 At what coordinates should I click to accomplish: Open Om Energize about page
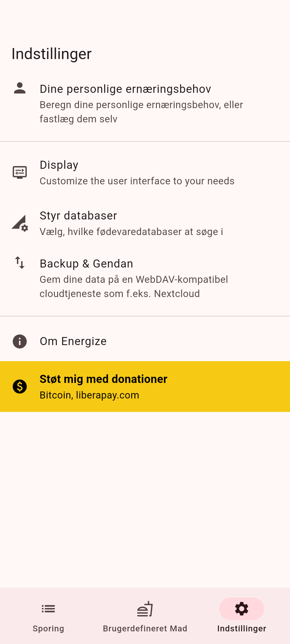[x=73, y=341]
